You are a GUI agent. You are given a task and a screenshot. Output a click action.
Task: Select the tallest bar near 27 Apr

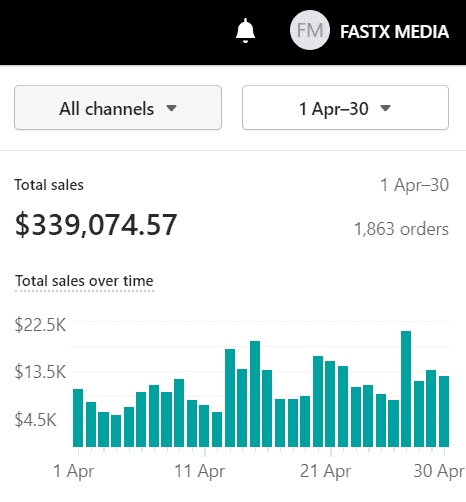(406, 389)
